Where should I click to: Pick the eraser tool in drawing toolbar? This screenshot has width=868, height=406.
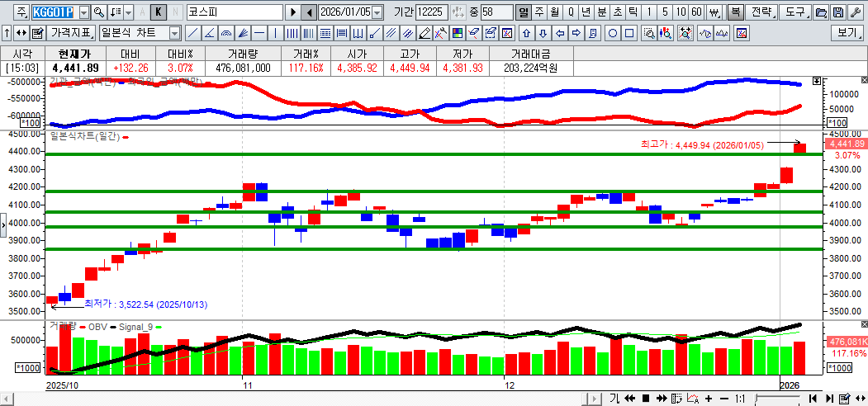pos(425,33)
